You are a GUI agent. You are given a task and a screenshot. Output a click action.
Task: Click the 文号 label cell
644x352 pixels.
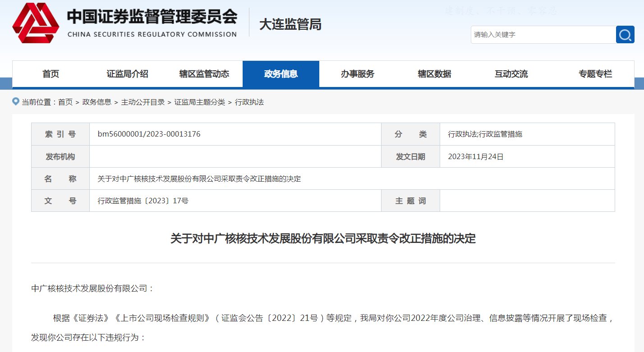click(x=60, y=201)
